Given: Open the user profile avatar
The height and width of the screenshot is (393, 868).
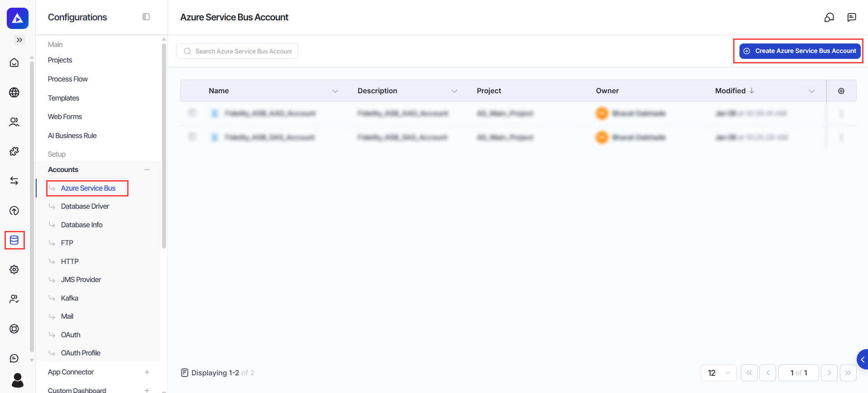Looking at the screenshot, I should point(18,380).
